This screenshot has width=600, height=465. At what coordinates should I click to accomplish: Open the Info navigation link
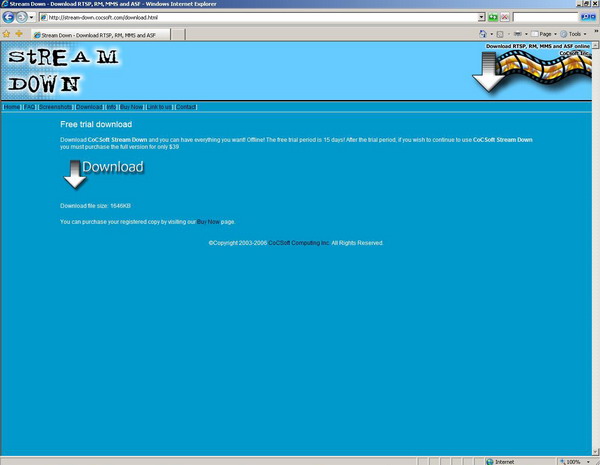coord(111,107)
